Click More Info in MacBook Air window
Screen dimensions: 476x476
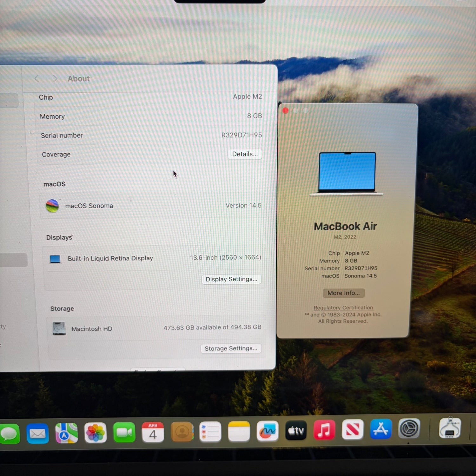pos(344,293)
